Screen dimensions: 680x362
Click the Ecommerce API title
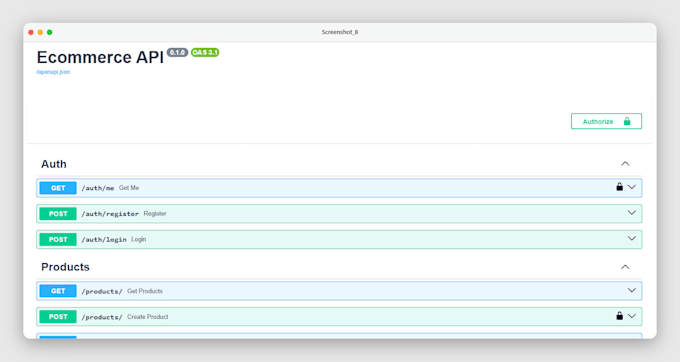100,57
